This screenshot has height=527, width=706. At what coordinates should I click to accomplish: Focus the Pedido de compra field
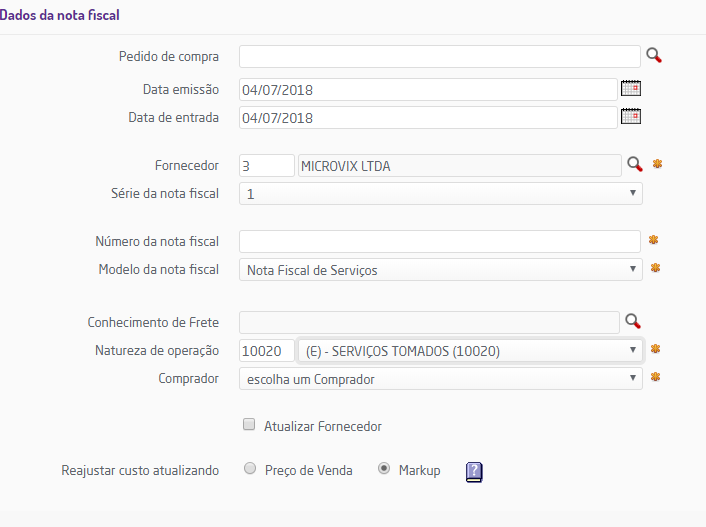click(439, 56)
